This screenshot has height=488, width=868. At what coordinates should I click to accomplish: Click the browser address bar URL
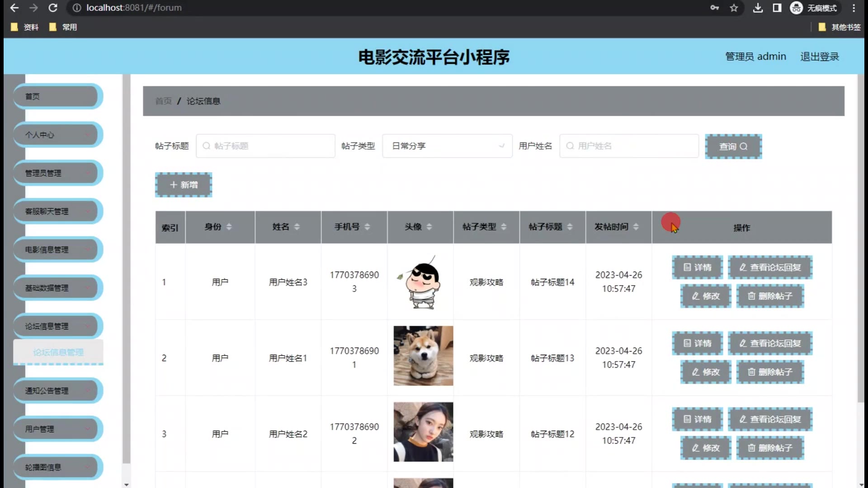pyautogui.click(x=134, y=8)
